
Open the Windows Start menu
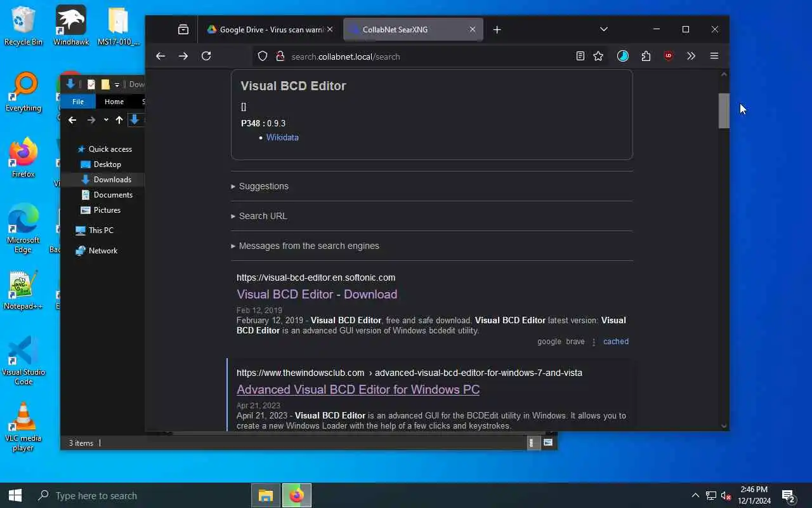coord(15,495)
